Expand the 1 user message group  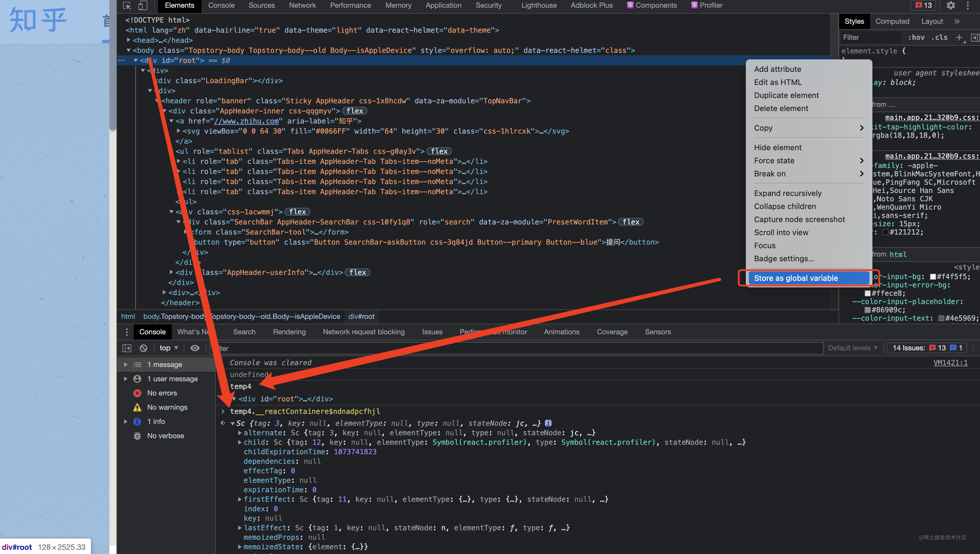coord(126,379)
